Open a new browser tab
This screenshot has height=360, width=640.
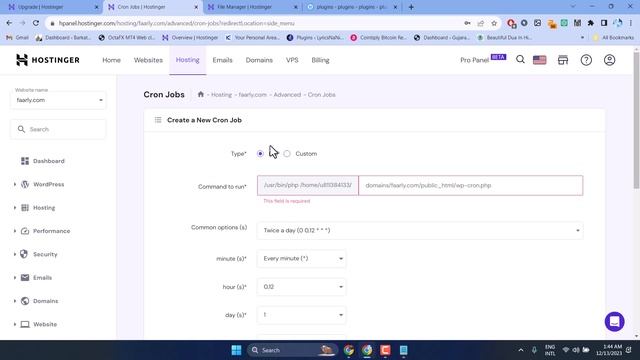[411, 7]
